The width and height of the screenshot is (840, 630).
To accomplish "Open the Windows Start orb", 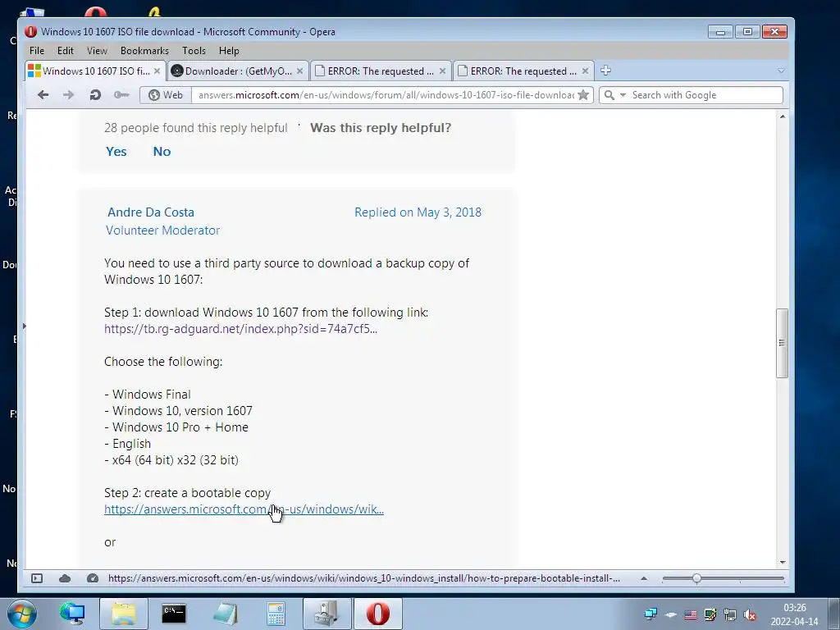I will point(22,614).
